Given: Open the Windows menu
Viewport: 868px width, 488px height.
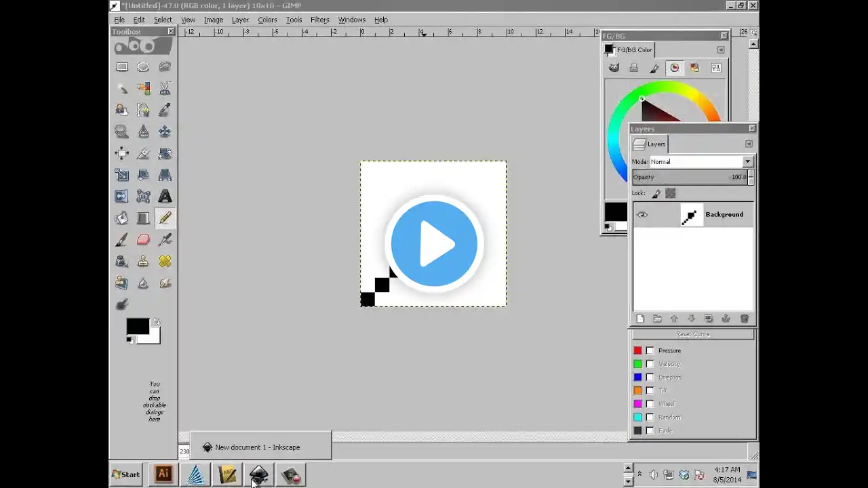Looking at the screenshot, I should (351, 20).
